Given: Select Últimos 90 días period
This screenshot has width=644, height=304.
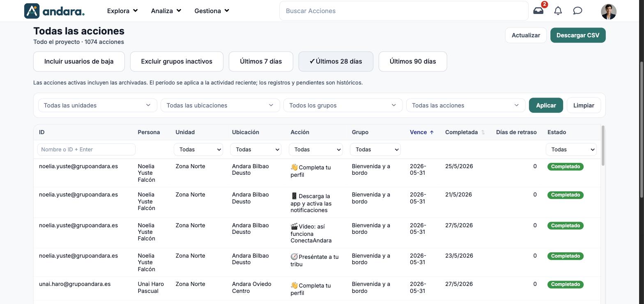Looking at the screenshot, I should tap(413, 62).
